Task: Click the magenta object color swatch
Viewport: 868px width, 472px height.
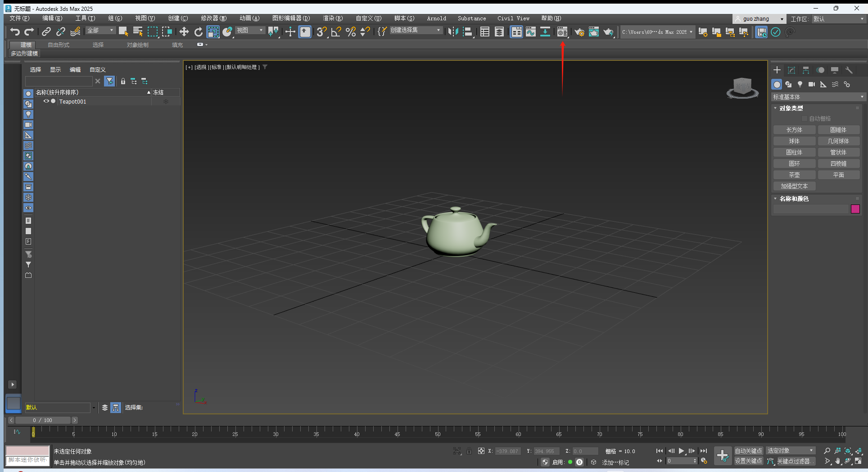Action: pyautogui.click(x=855, y=209)
